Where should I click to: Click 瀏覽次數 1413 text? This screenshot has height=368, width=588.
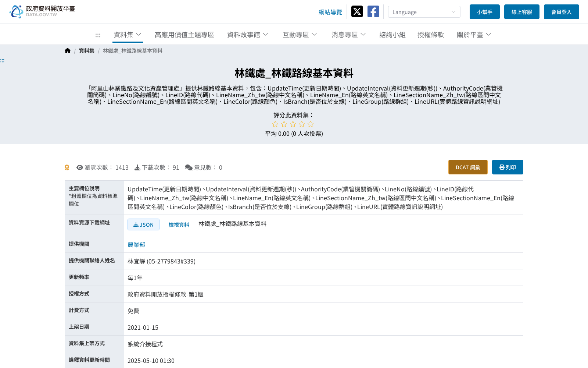(107, 167)
